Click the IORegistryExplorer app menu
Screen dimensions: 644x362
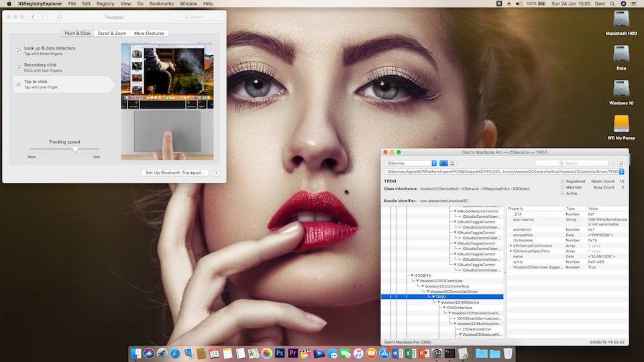click(x=40, y=4)
